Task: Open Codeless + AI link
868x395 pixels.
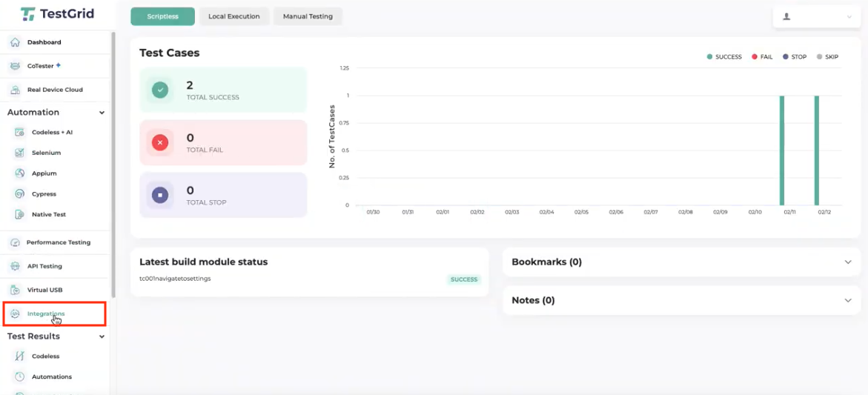Action: 53,132
